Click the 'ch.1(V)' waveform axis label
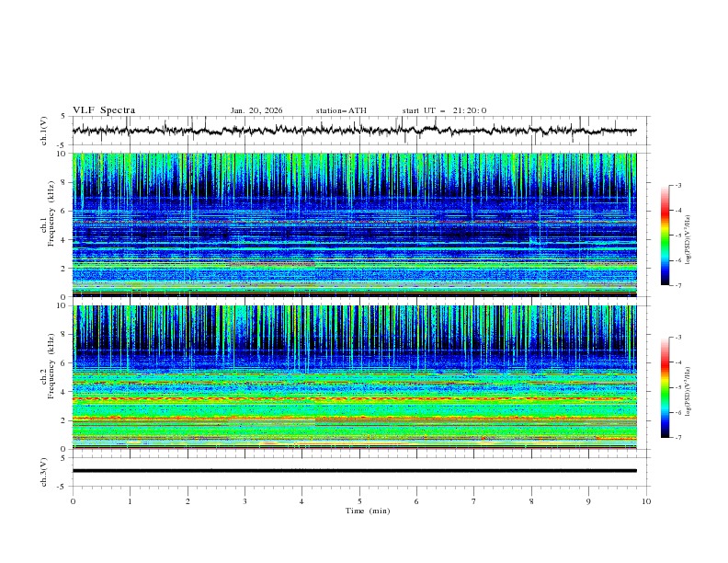728x563 pixels. coord(44,131)
